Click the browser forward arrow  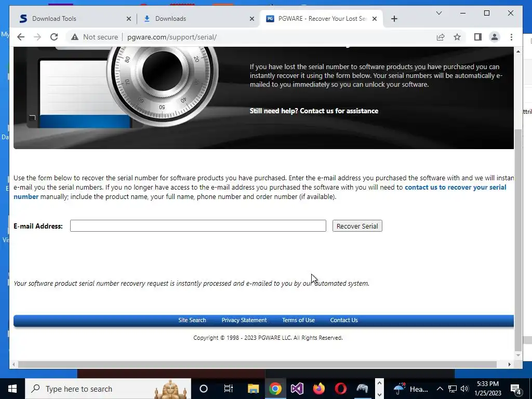37,37
